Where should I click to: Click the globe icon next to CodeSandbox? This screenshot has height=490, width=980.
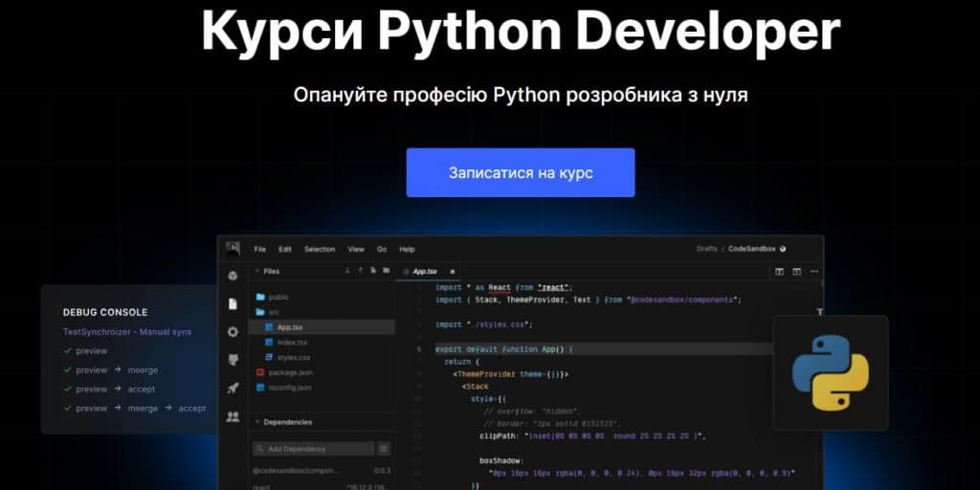(783, 249)
